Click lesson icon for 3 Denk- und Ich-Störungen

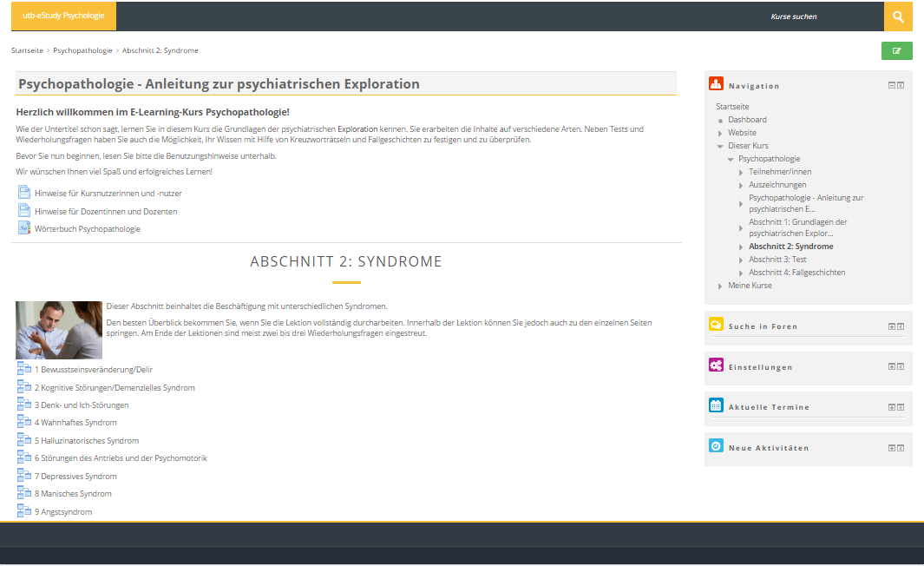click(24, 405)
